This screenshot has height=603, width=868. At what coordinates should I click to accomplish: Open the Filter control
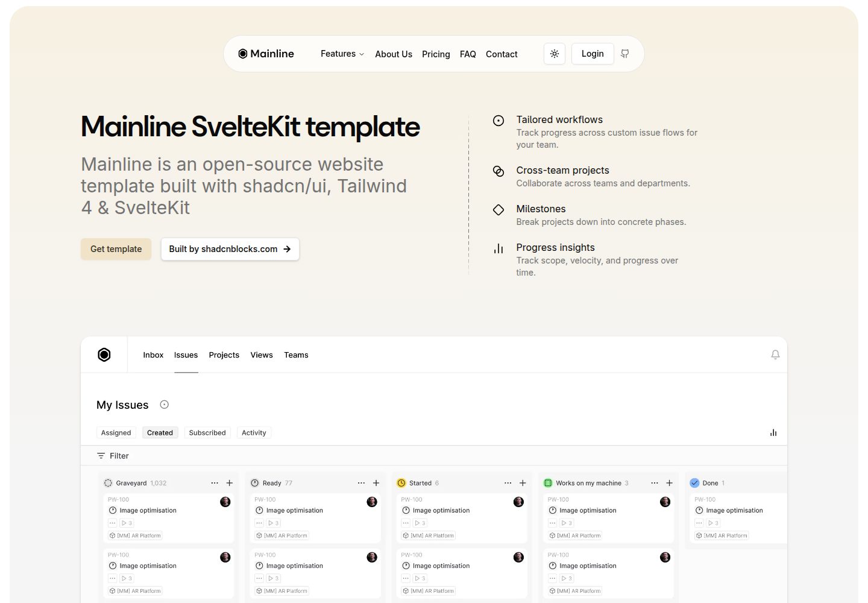click(113, 456)
